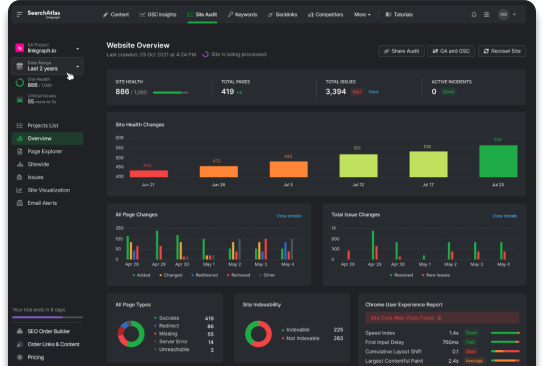Click the Page Explorer document icon
The image size is (544, 366).
tap(20, 151)
